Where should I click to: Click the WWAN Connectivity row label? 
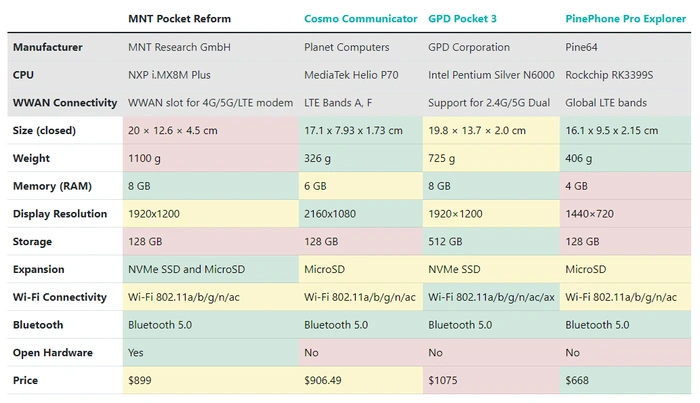[x=62, y=103]
